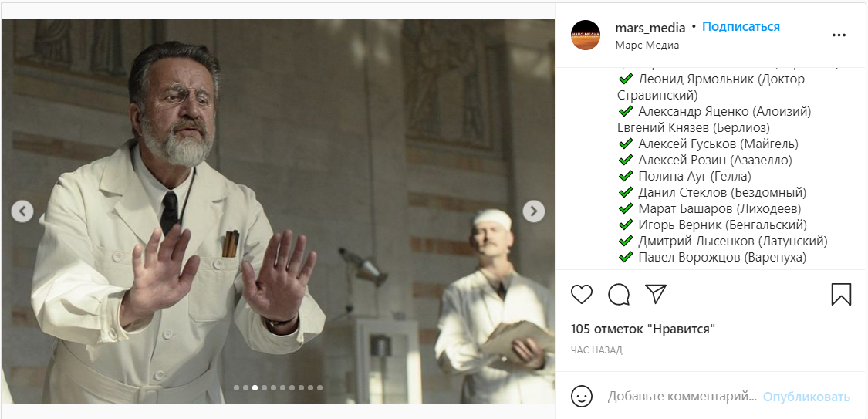Click the Павел Ворожцов (Варенуха) caption line
The height and width of the screenshot is (419, 868).
(x=712, y=258)
